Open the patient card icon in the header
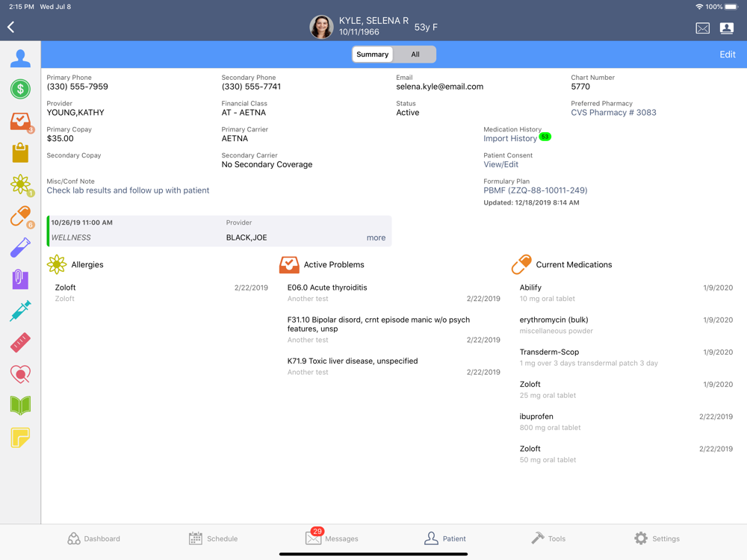 (x=727, y=28)
